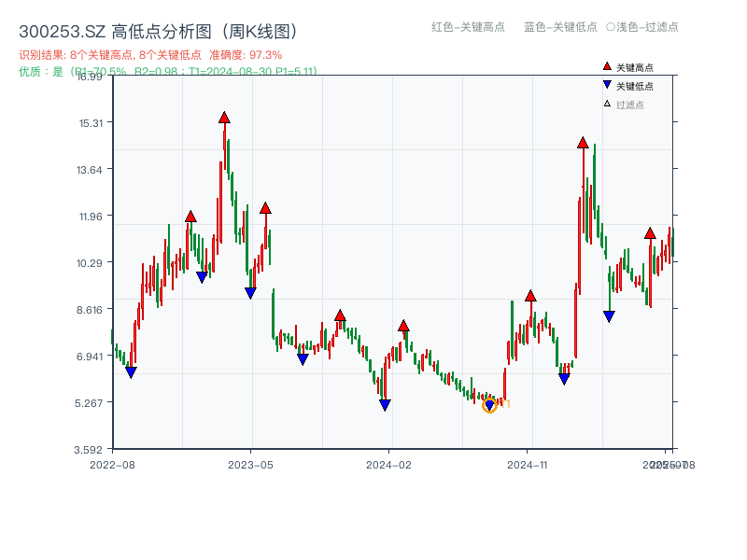Click the 10.29 y-axis label
This screenshot has height=560, width=747.
(x=90, y=263)
